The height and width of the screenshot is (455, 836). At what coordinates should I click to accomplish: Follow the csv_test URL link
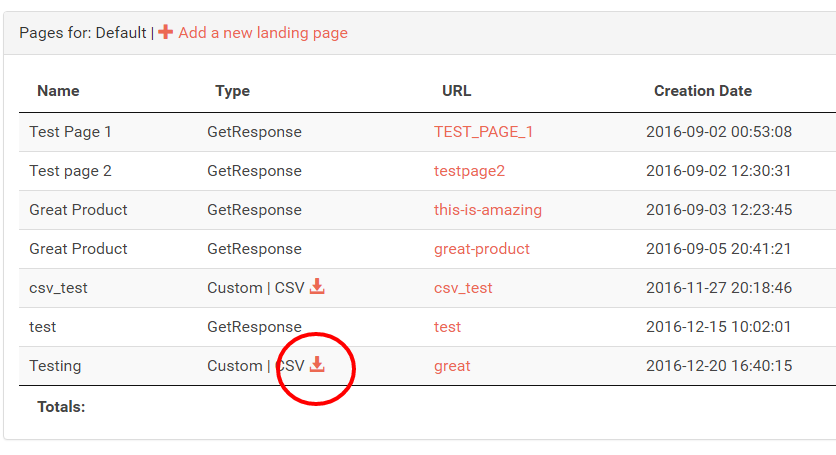click(463, 288)
